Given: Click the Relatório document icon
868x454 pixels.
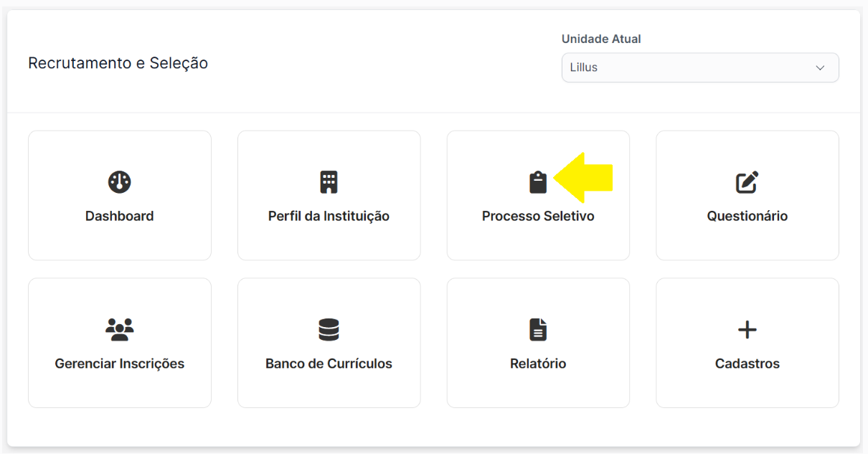Looking at the screenshot, I should [x=538, y=330].
